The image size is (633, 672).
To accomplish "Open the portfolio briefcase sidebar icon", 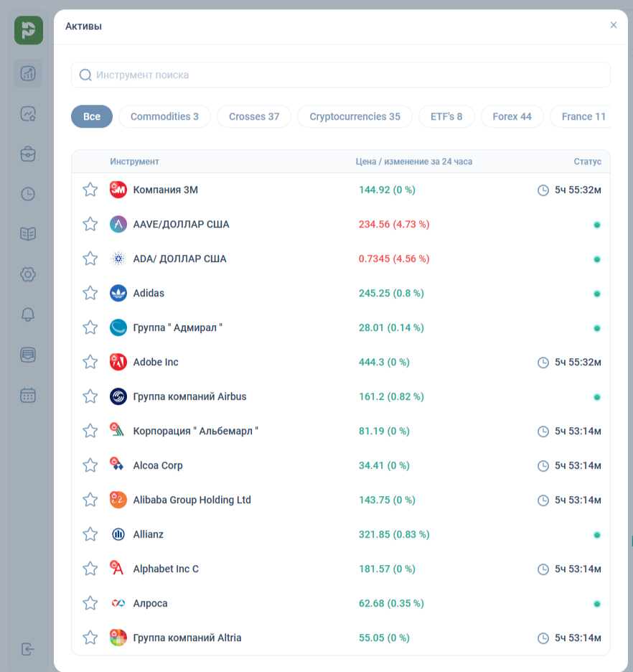I will point(28,154).
